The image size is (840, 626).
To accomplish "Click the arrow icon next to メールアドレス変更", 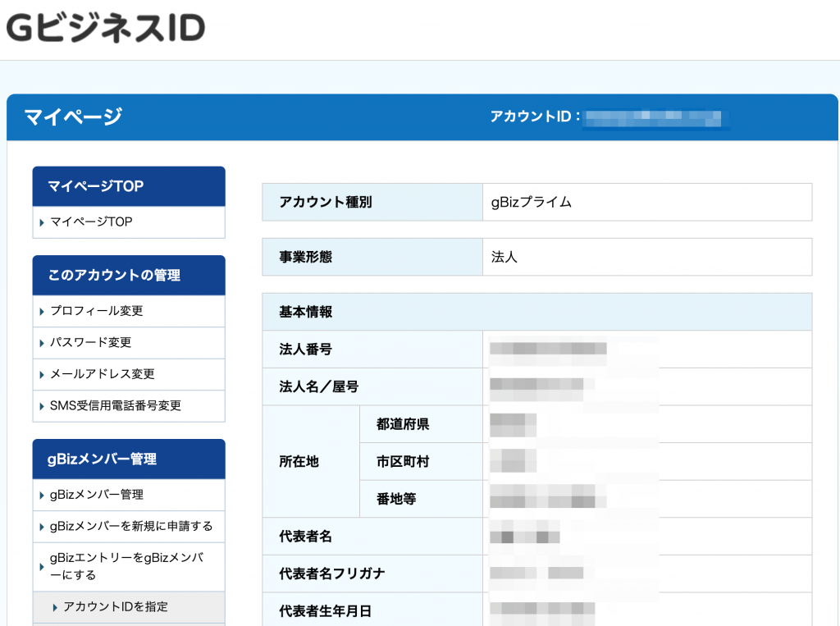I will click(42, 375).
